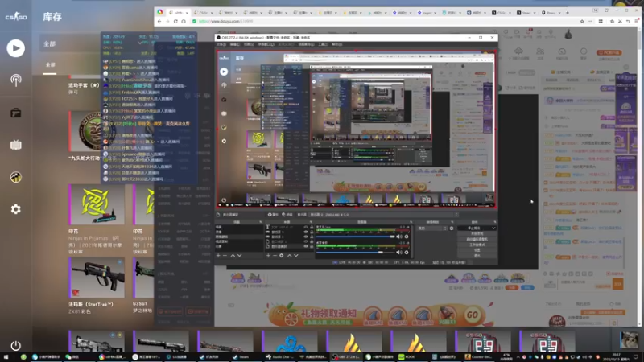
Task: Open OBS File menu
Action: point(221,44)
